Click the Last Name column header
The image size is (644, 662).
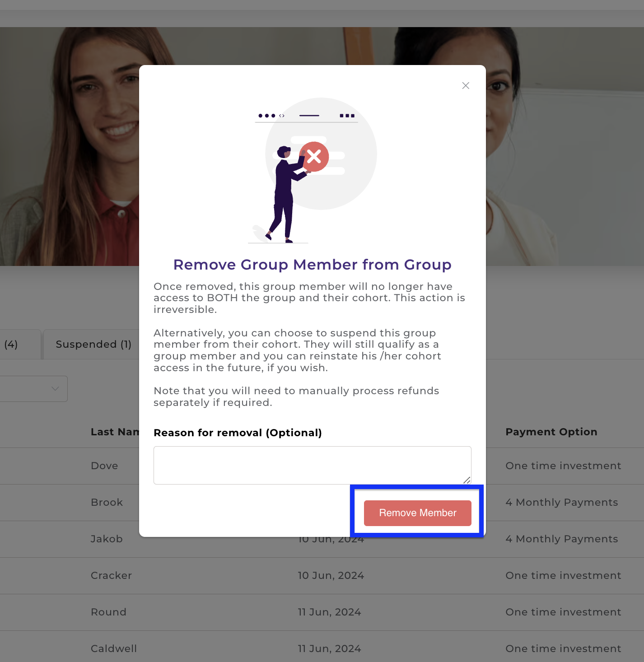pos(115,432)
